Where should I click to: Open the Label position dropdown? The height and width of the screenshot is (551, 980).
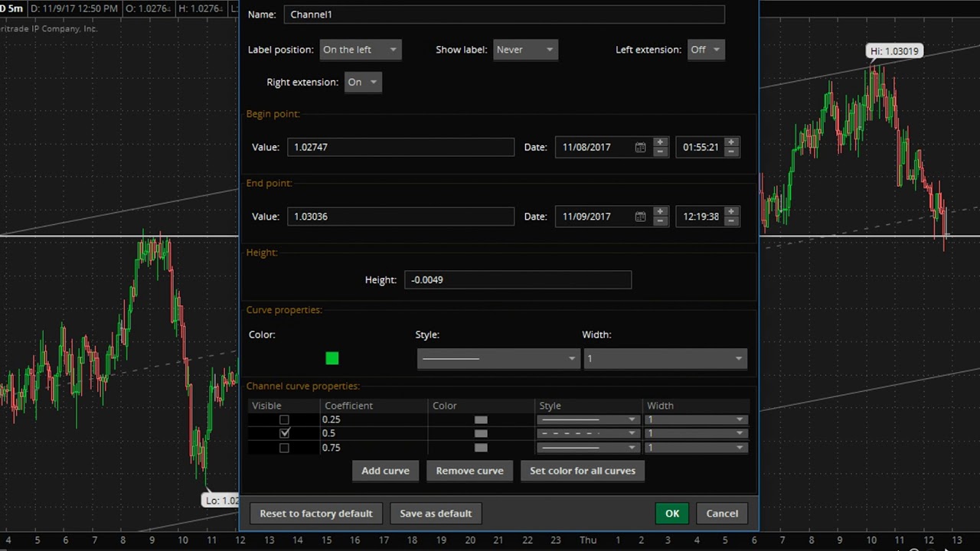pyautogui.click(x=360, y=50)
